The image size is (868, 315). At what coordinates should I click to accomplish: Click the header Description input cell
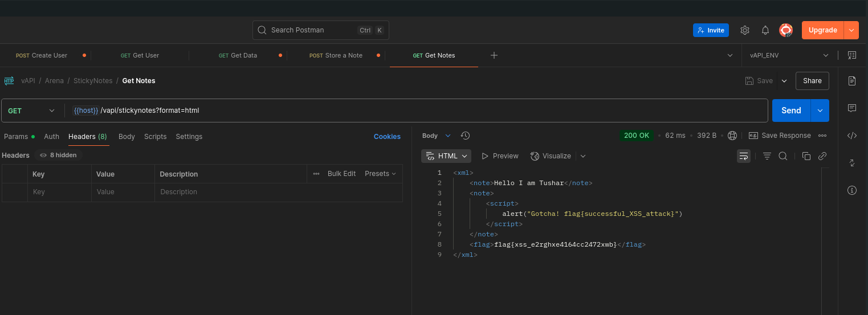click(278, 192)
